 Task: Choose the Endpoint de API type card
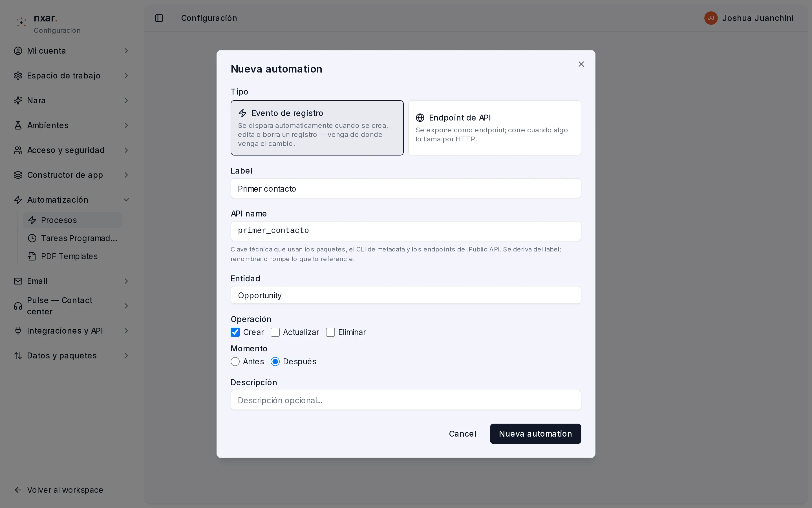coord(495,128)
